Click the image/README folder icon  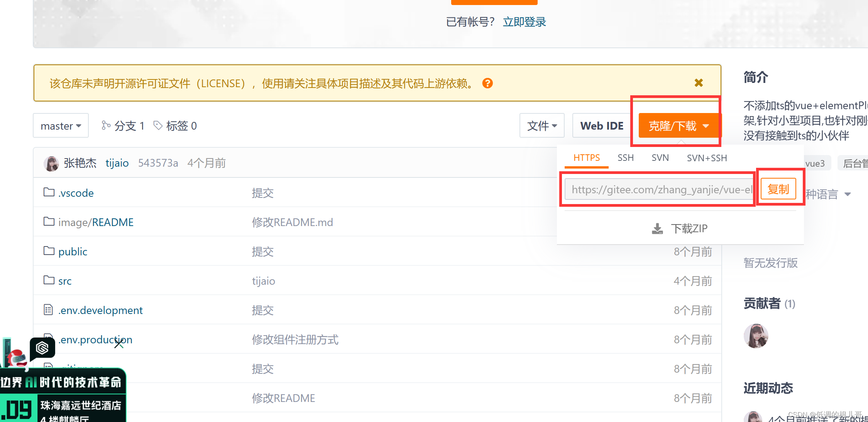click(x=49, y=221)
